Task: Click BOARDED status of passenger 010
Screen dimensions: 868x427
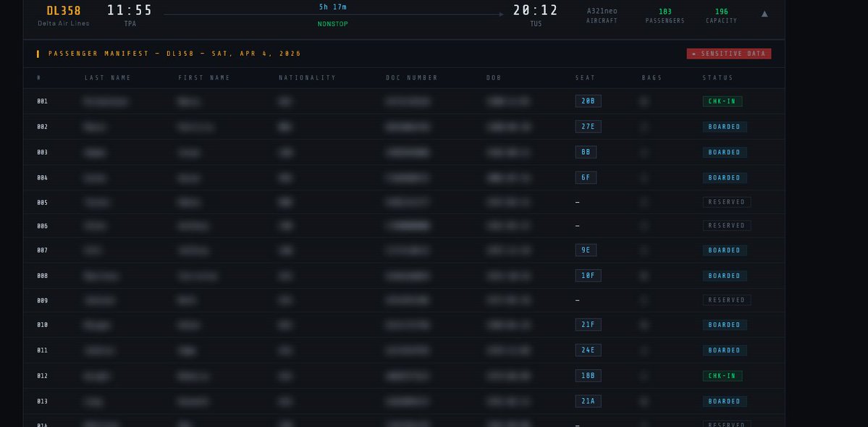Action: click(725, 325)
